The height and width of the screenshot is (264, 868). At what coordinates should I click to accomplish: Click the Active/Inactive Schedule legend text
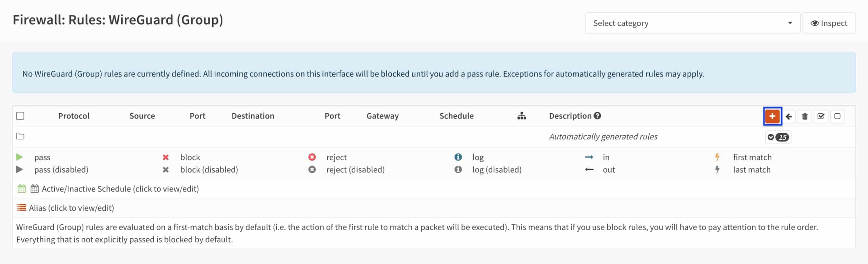(x=120, y=189)
